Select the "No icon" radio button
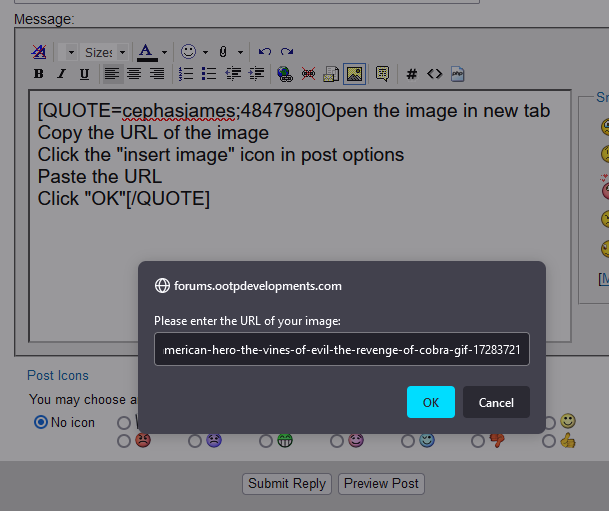The width and height of the screenshot is (609, 511). coord(41,422)
